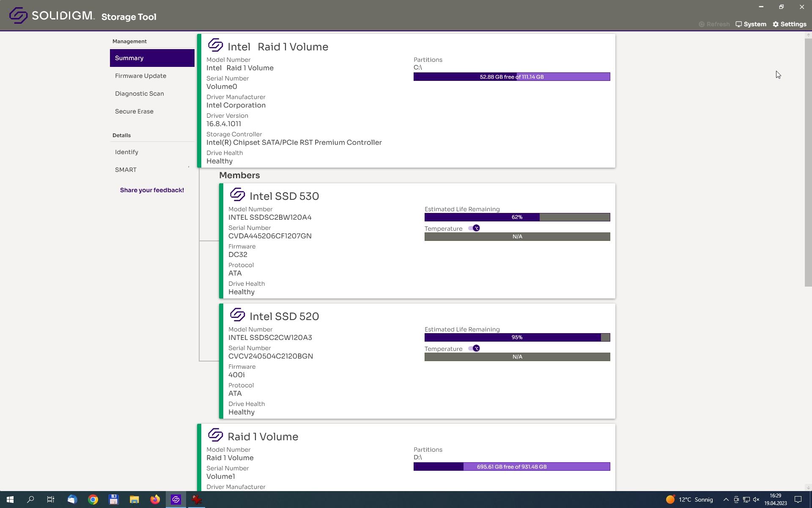This screenshot has width=812, height=508.
Task: Click Share your feedback link
Action: click(152, 190)
